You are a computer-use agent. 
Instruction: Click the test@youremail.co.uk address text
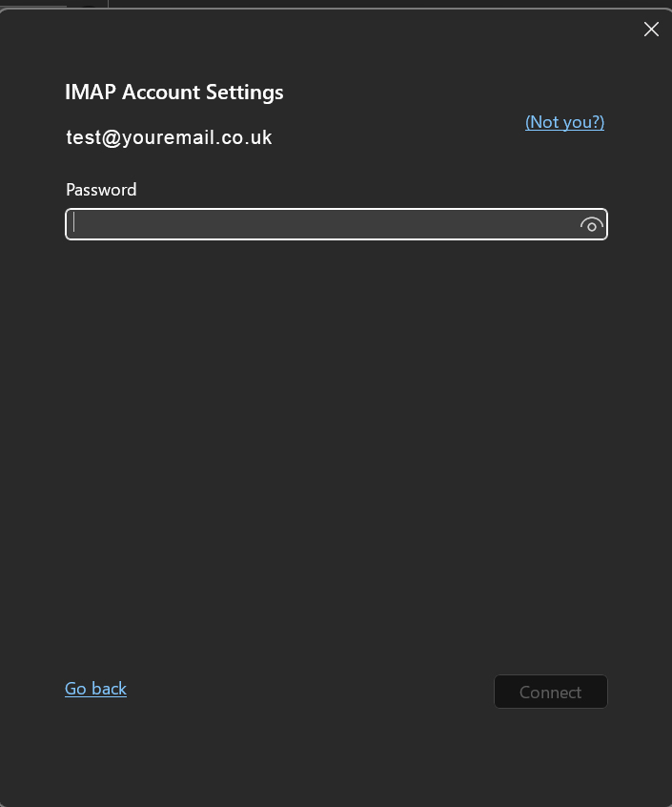pos(169,137)
